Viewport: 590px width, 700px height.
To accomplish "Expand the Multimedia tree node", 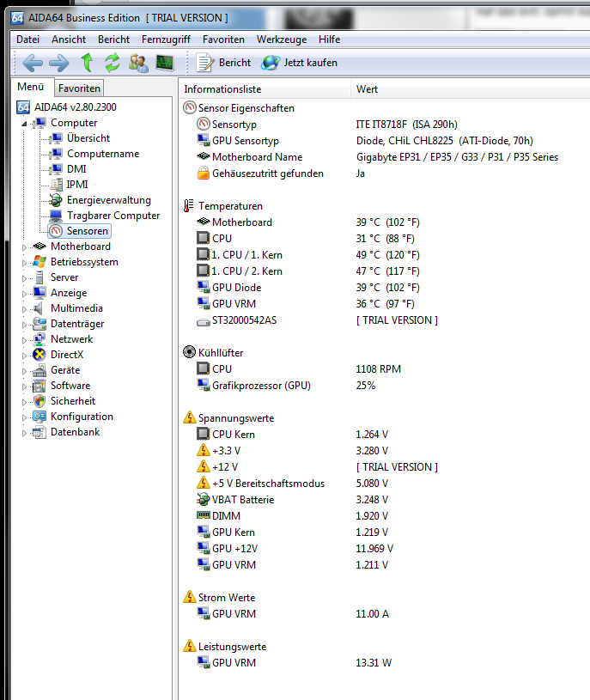I will click(24, 309).
